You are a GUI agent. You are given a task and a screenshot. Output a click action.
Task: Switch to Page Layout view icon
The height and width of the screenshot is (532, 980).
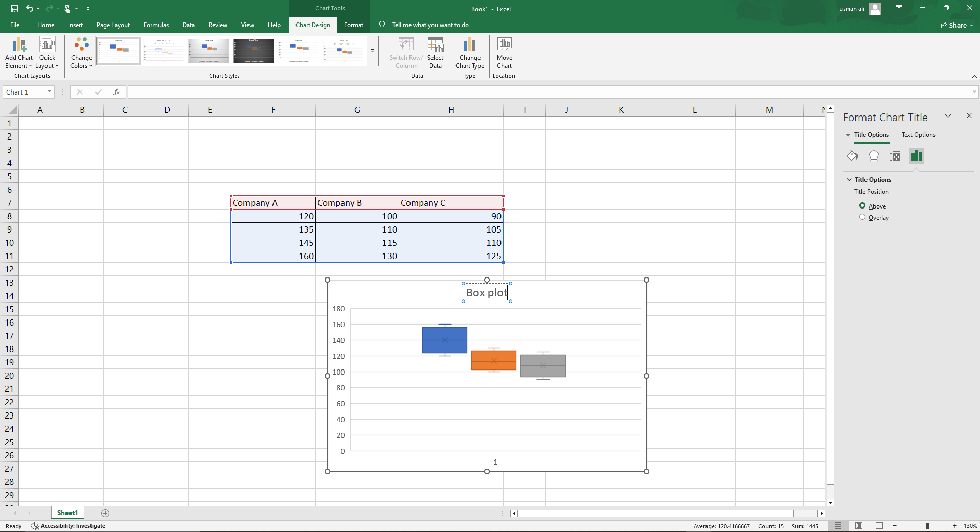point(859,526)
